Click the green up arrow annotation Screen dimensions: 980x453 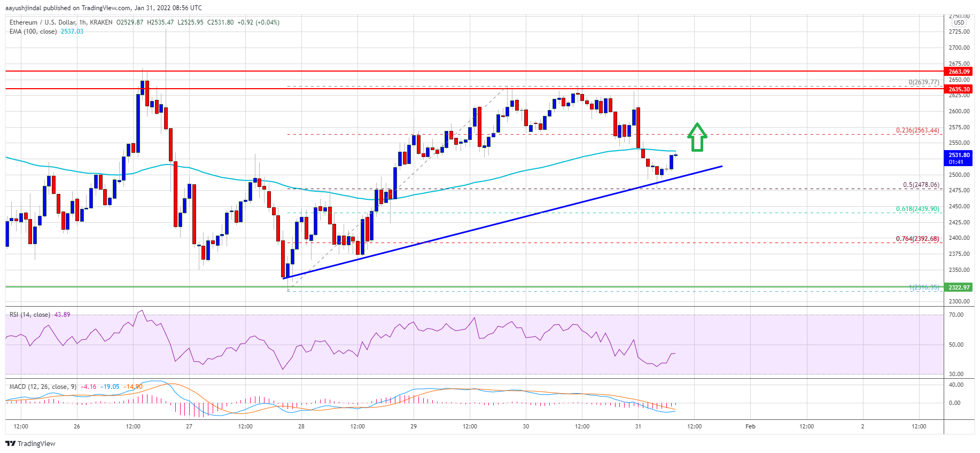(x=697, y=137)
